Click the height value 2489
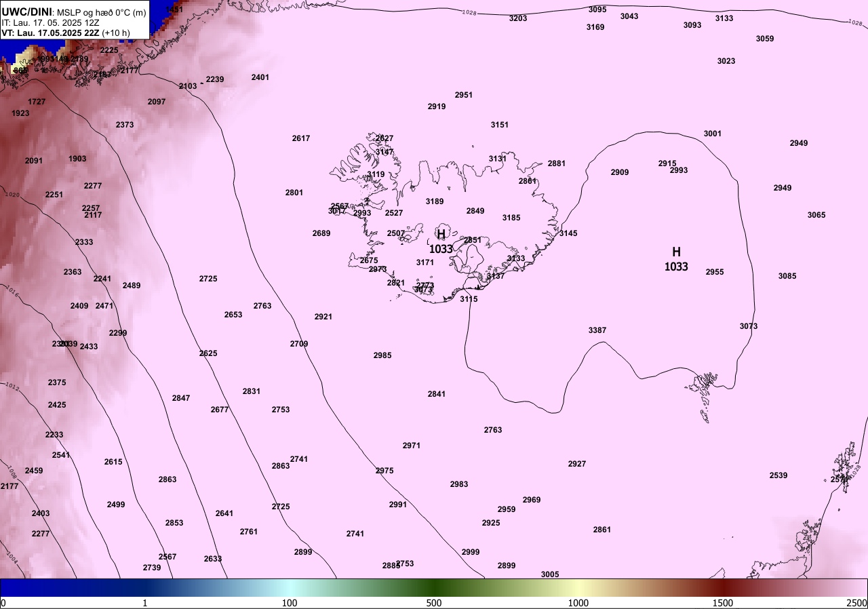The height and width of the screenshot is (609, 868). click(132, 286)
